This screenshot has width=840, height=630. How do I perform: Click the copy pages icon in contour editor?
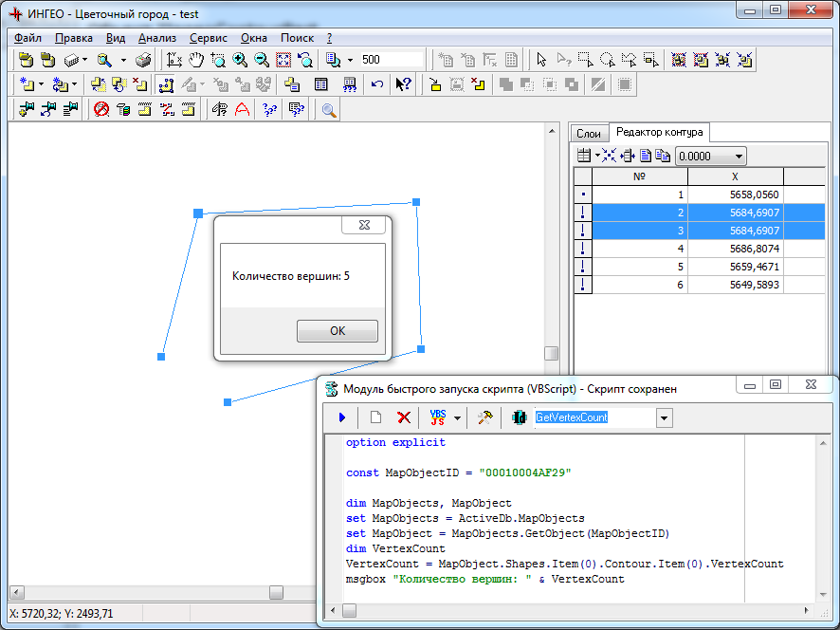coord(664,156)
